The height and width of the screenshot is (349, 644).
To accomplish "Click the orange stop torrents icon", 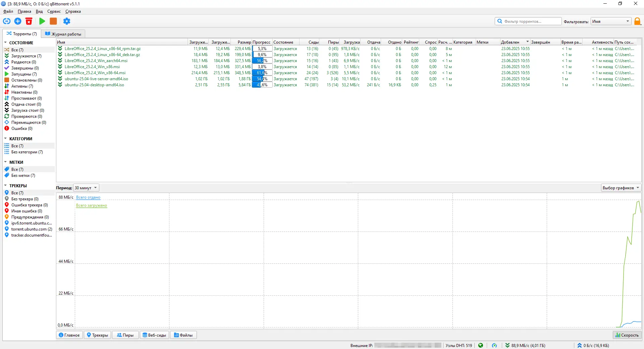I will pyautogui.click(x=53, y=21).
